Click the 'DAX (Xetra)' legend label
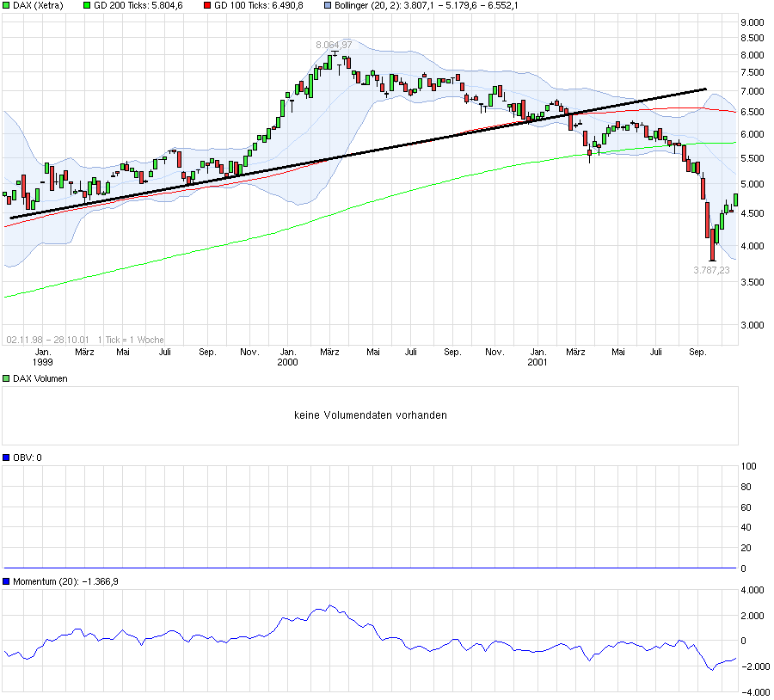 coord(38,6)
